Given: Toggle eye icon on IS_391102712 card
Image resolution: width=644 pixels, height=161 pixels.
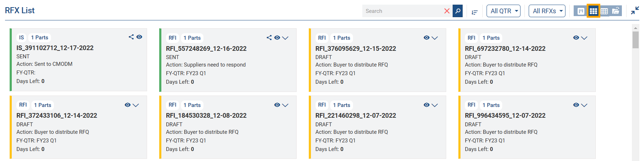Looking at the screenshot, I should (x=139, y=37).
